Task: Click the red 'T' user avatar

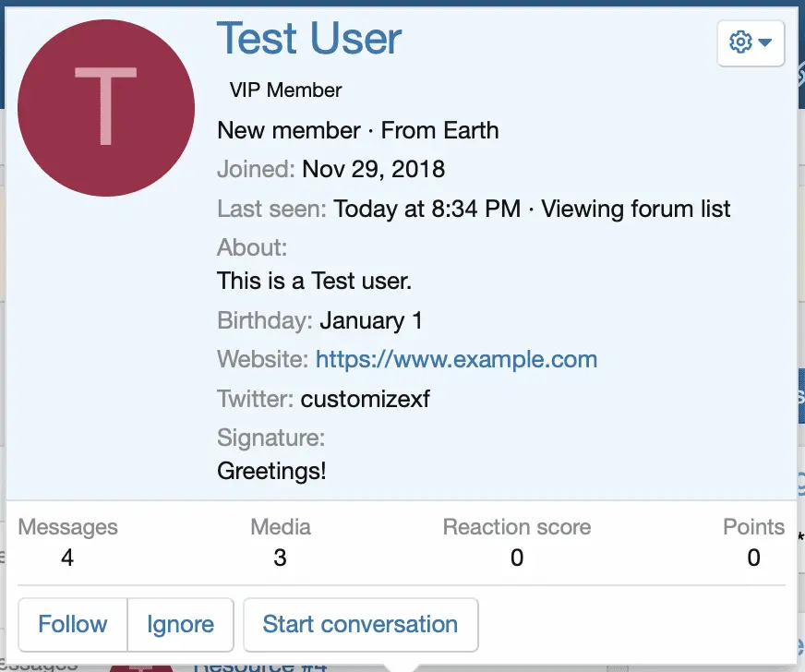Action: 106,107
